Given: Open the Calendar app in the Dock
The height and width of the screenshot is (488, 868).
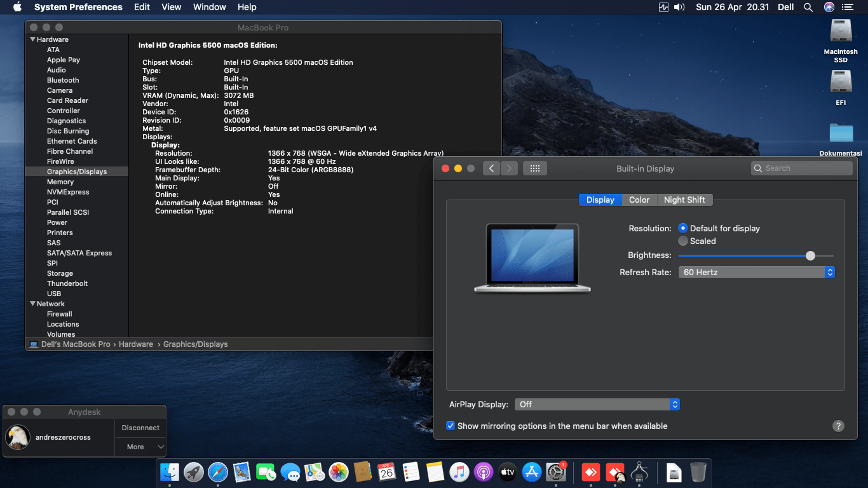Looking at the screenshot, I should coord(387,472).
